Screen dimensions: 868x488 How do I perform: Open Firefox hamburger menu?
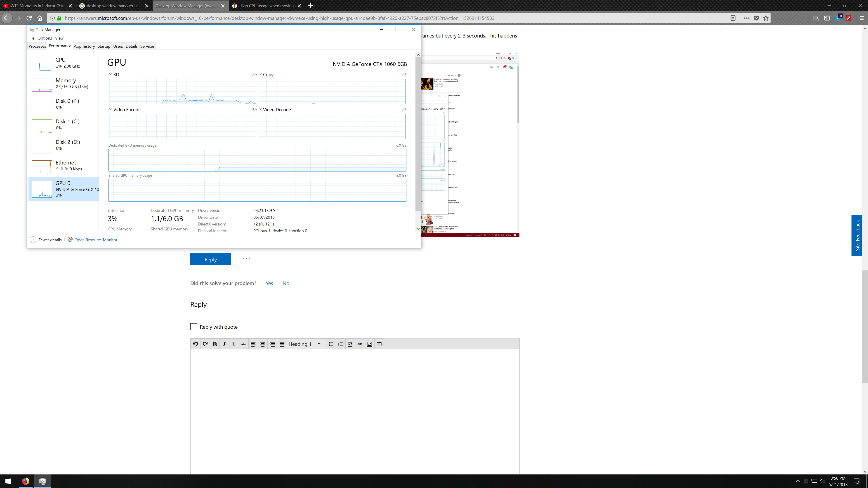(861, 18)
